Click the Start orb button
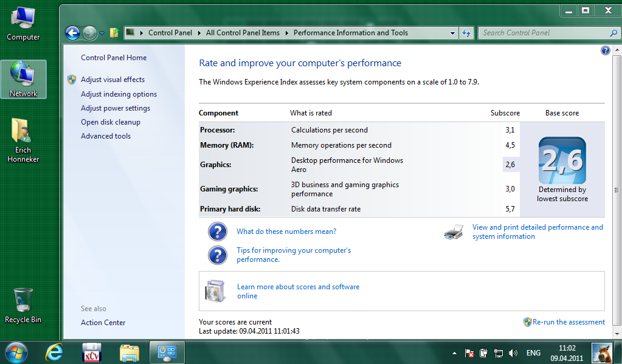Screen dimensions: 622x364 click(16, 352)
